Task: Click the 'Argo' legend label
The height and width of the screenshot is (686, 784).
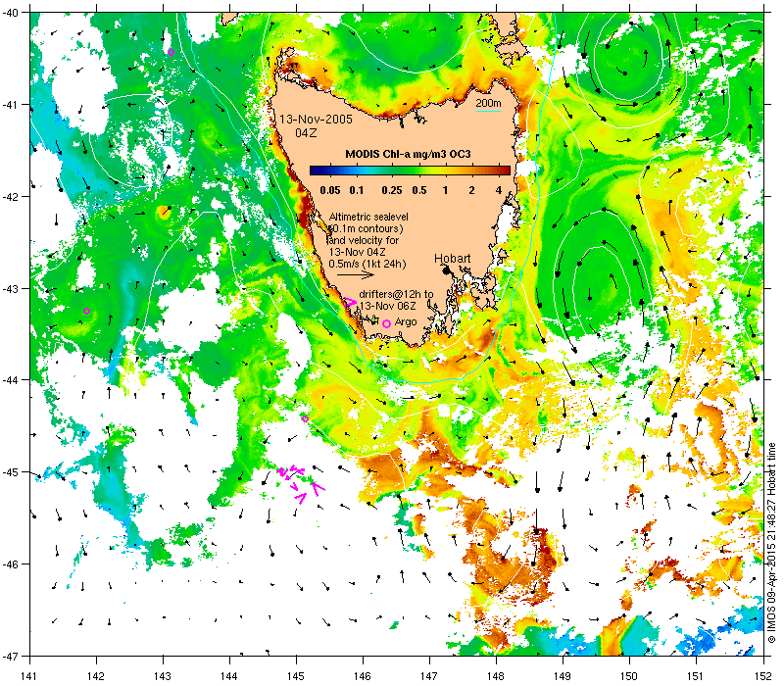Action: pyautogui.click(x=406, y=322)
